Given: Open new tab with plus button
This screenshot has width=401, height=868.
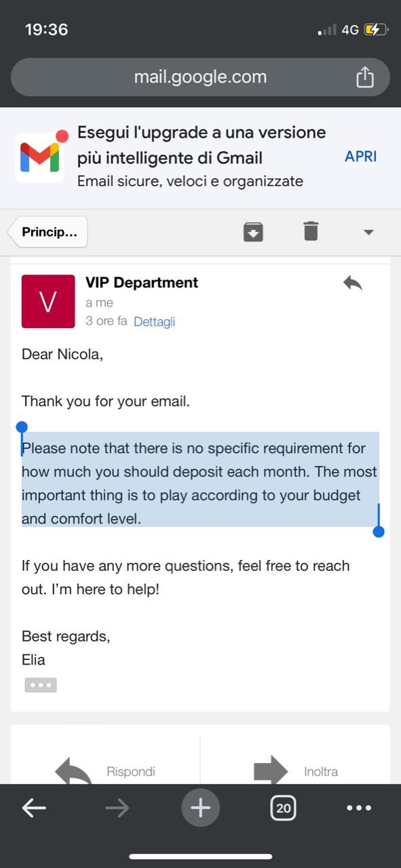Looking at the screenshot, I should [x=200, y=808].
